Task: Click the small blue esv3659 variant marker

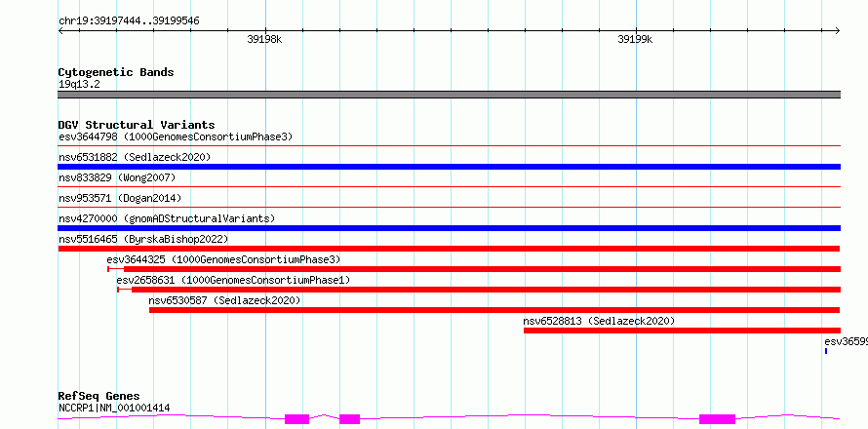Action: [x=826, y=351]
